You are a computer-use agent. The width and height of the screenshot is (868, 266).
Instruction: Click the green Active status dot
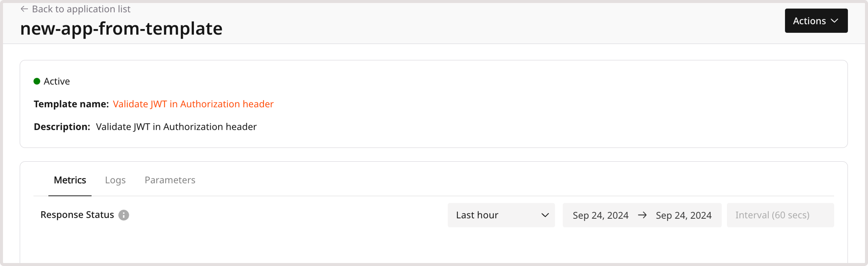(37, 81)
